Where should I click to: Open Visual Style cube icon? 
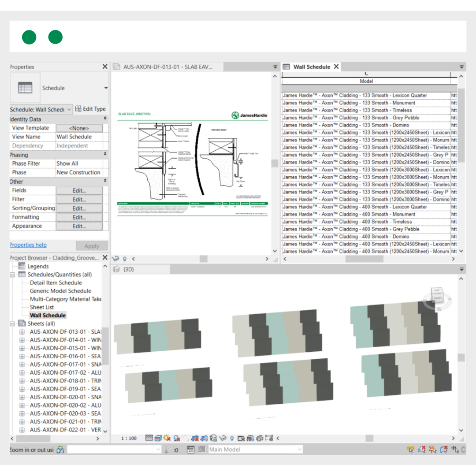158,438
